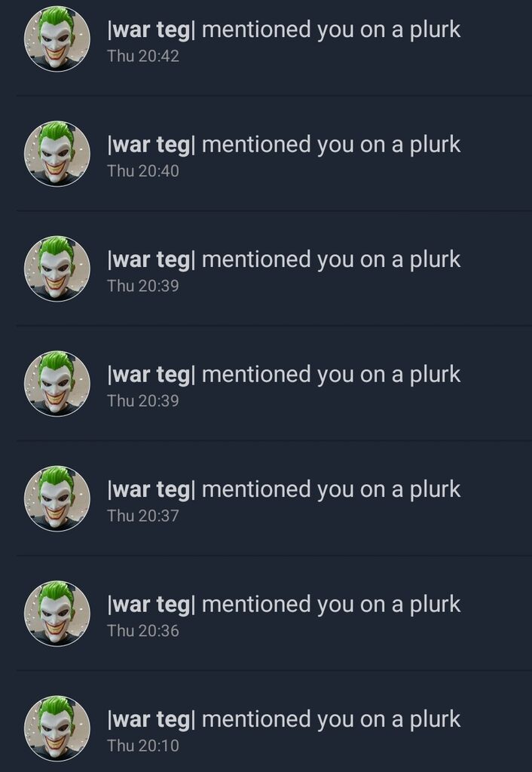View the plurk mention received Thu 20:40

(332, 146)
